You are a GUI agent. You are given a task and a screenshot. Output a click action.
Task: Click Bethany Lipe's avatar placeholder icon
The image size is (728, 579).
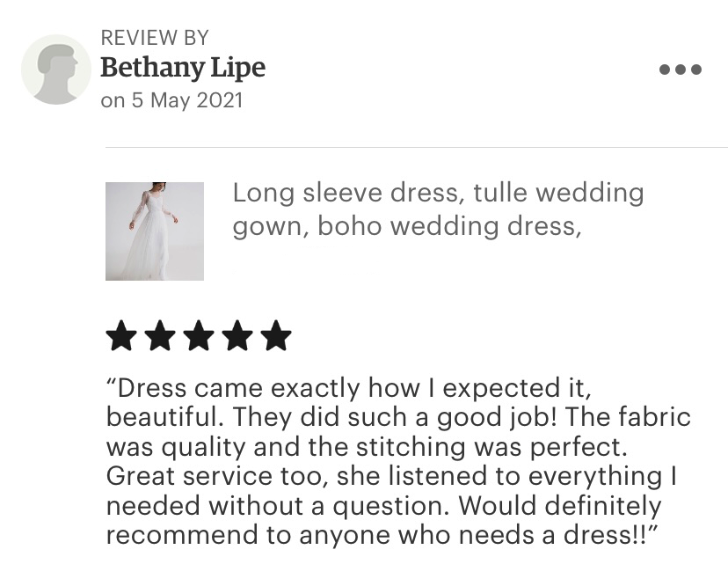[56, 70]
